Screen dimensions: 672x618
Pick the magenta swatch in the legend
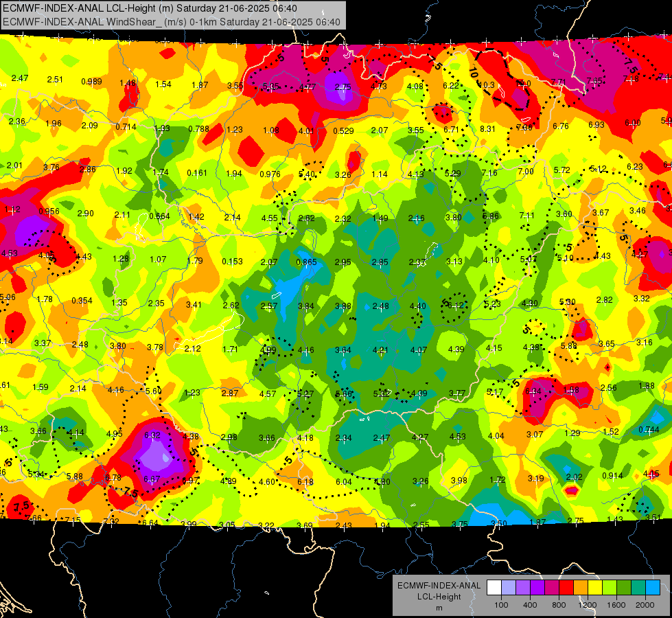(x=552, y=588)
